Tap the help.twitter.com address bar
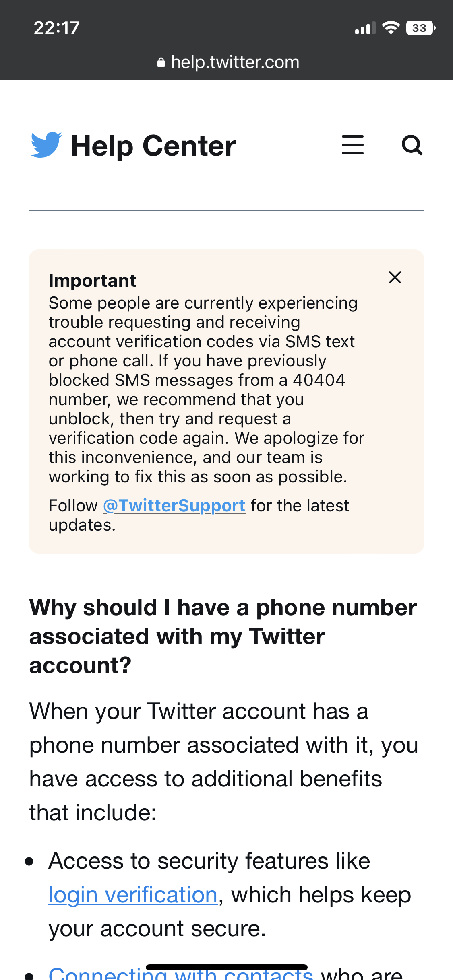The height and width of the screenshot is (980, 453). click(235, 63)
